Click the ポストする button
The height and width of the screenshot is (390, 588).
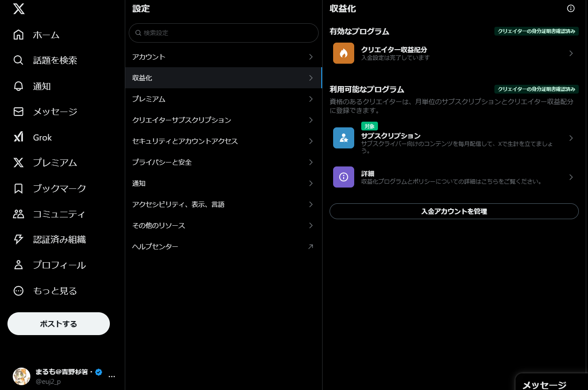pyautogui.click(x=58, y=324)
